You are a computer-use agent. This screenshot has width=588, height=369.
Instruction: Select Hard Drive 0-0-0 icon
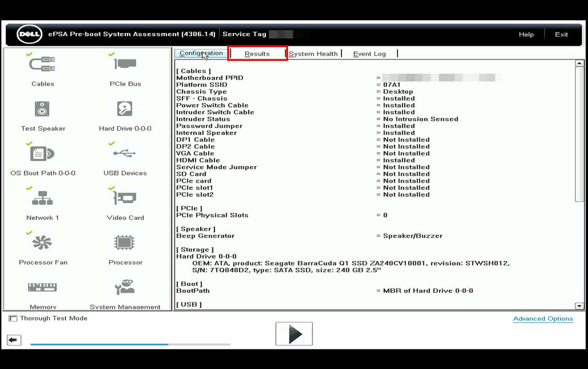click(125, 109)
